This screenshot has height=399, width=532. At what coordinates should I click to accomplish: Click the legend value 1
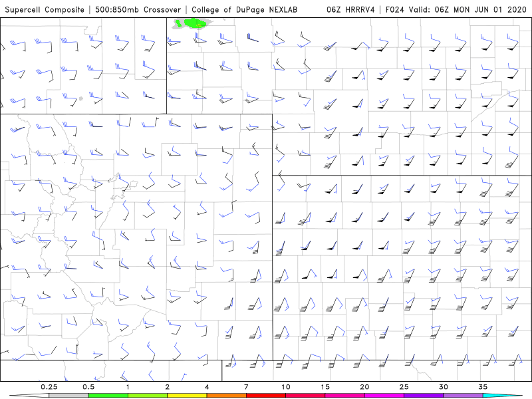pyautogui.click(x=128, y=387)
